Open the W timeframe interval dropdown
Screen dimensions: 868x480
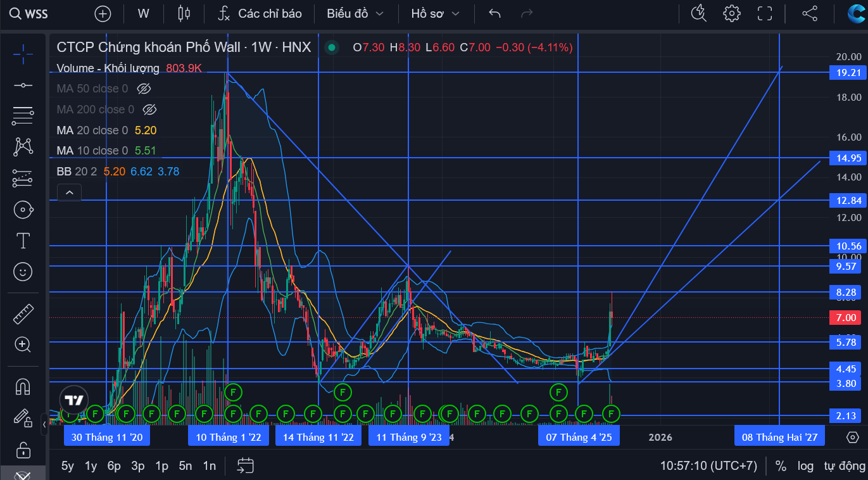[144, 13]
